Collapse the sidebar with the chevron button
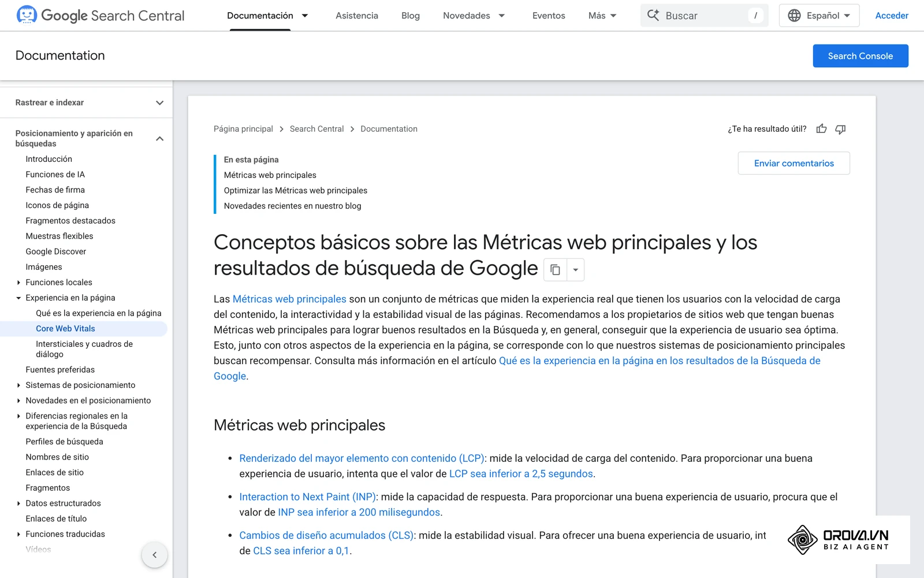Viewport: 924px width, 578px height. point(154,555)
